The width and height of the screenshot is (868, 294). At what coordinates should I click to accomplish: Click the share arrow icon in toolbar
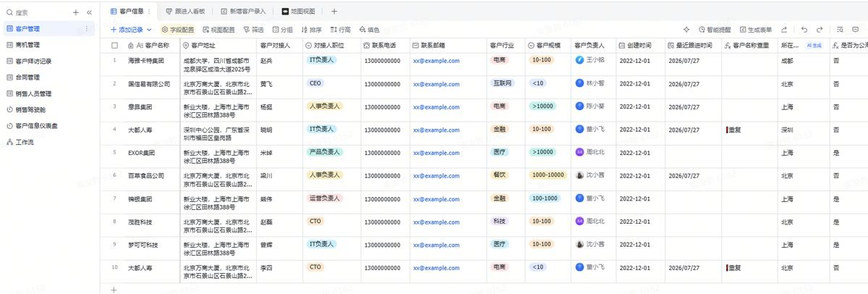pyautogui.click(x=784, y=30)
